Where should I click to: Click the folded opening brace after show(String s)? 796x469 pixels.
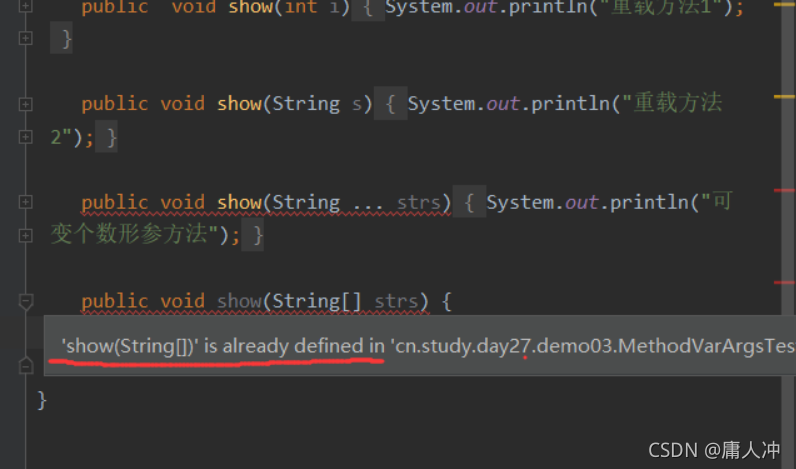[390, 104]
